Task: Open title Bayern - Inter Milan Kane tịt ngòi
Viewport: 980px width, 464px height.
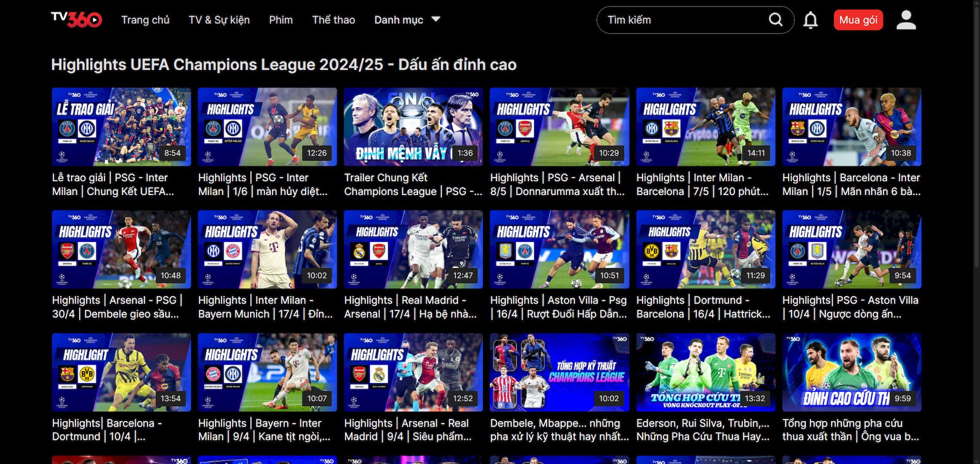Action: click(264, 430)
